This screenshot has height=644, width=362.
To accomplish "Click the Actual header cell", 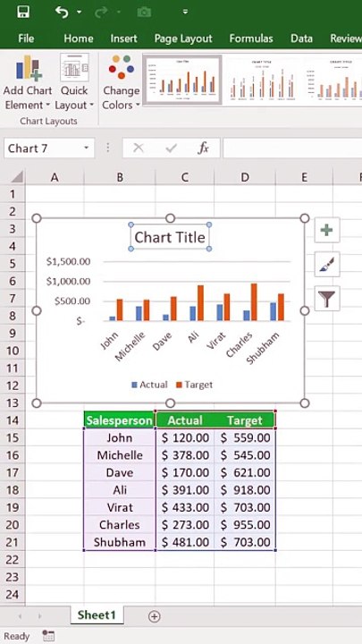I will (185, 420).
